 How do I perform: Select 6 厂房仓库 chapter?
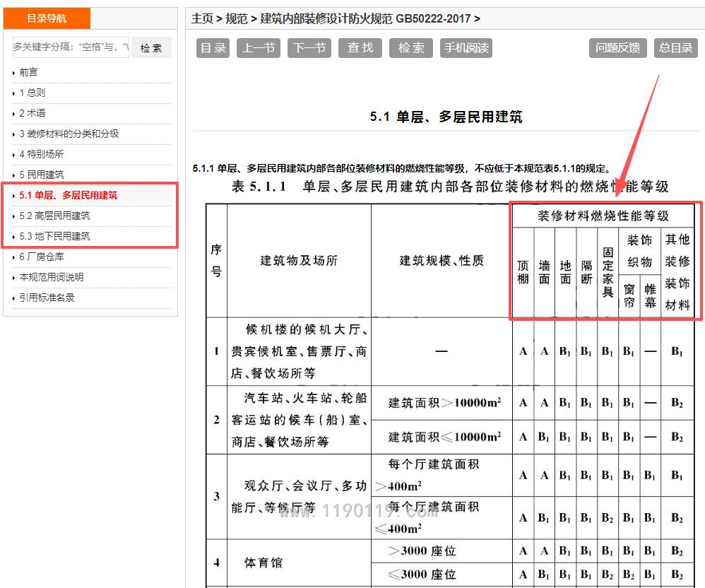click(42, 257)
